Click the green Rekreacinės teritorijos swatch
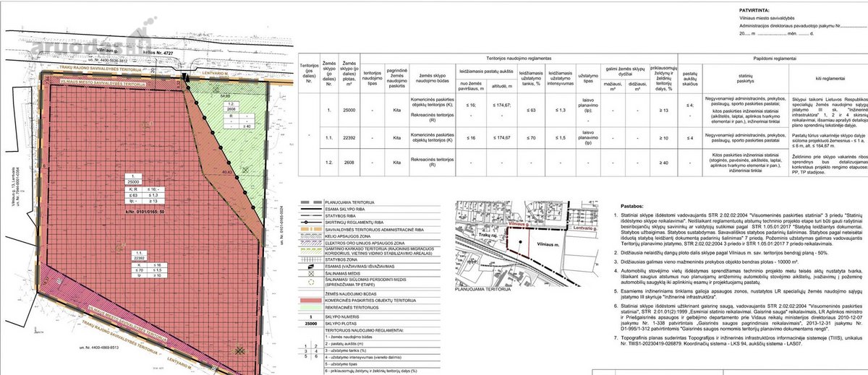 [x=310, y=306]
